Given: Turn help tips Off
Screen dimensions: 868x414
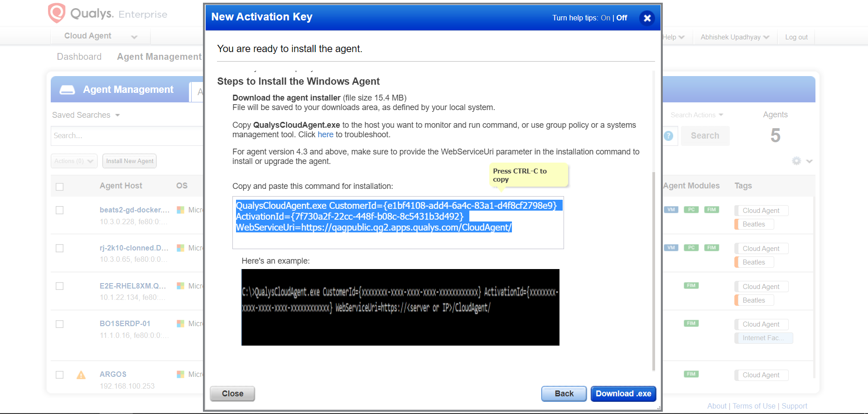Looking at the screenshot, I should [622, 18].
